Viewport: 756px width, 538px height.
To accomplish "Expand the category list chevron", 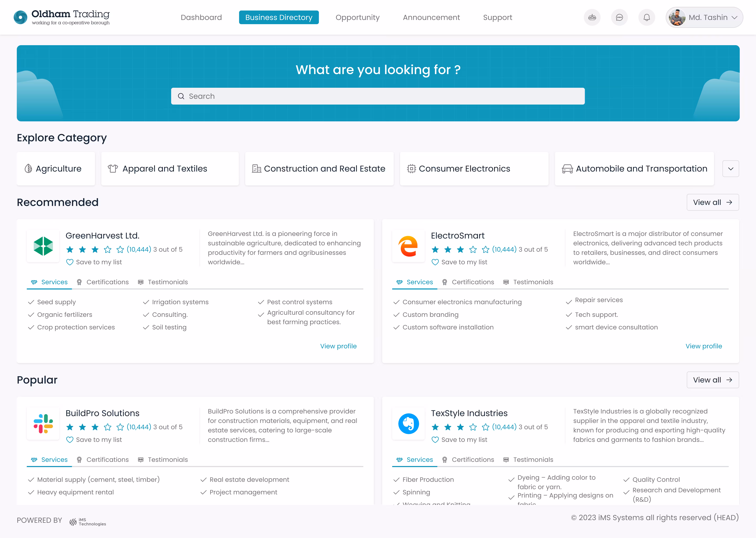I will (731, 169).
